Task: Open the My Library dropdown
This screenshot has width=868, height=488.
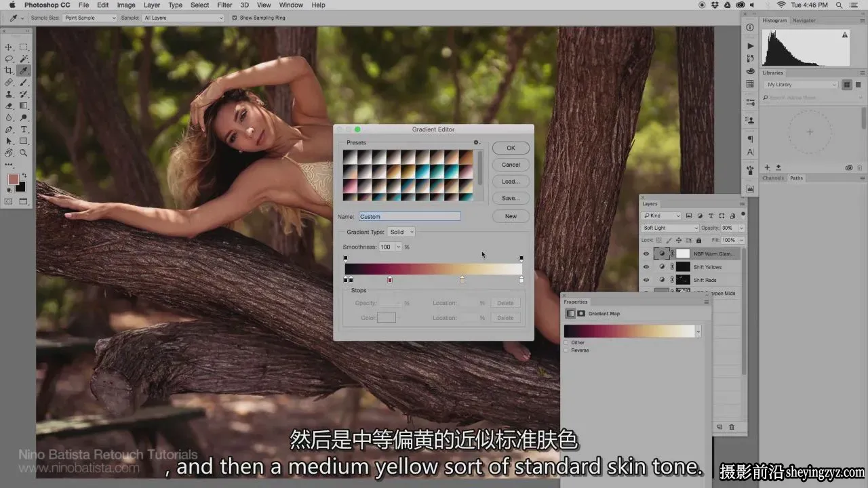Action: 802,85
